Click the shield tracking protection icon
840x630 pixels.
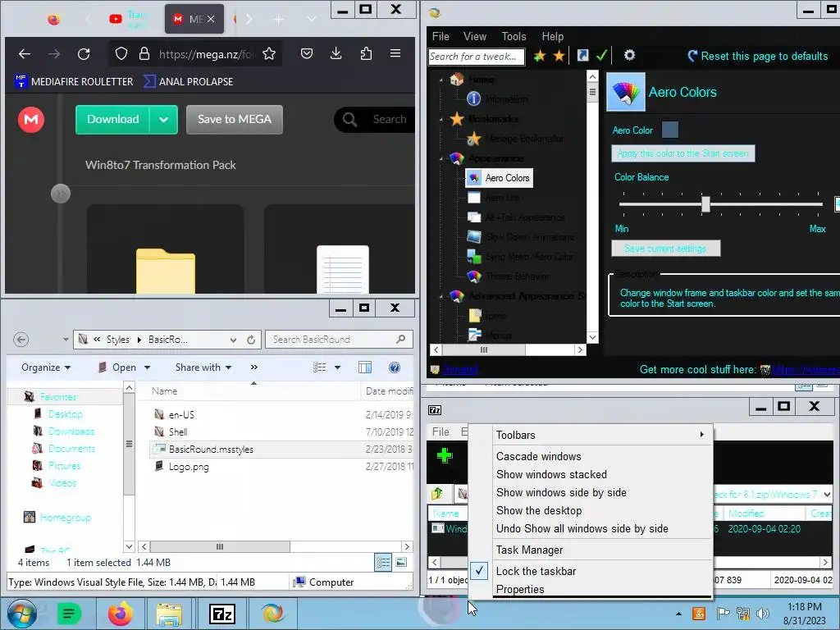[x=121, y=53]
